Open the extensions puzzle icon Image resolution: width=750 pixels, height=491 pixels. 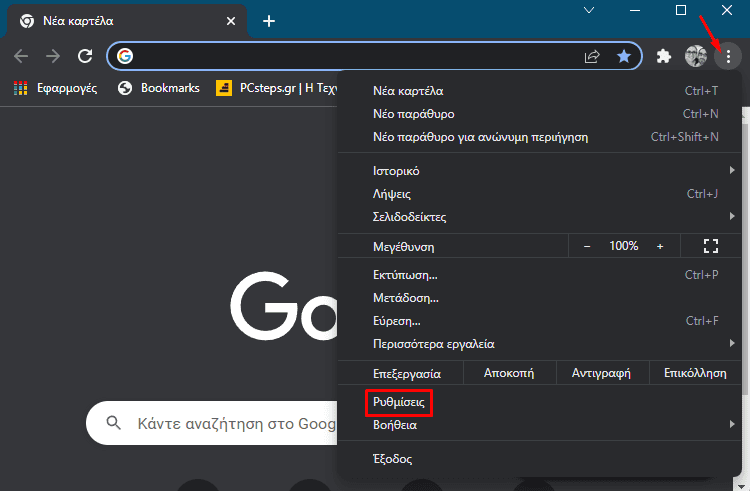point(663,56)
